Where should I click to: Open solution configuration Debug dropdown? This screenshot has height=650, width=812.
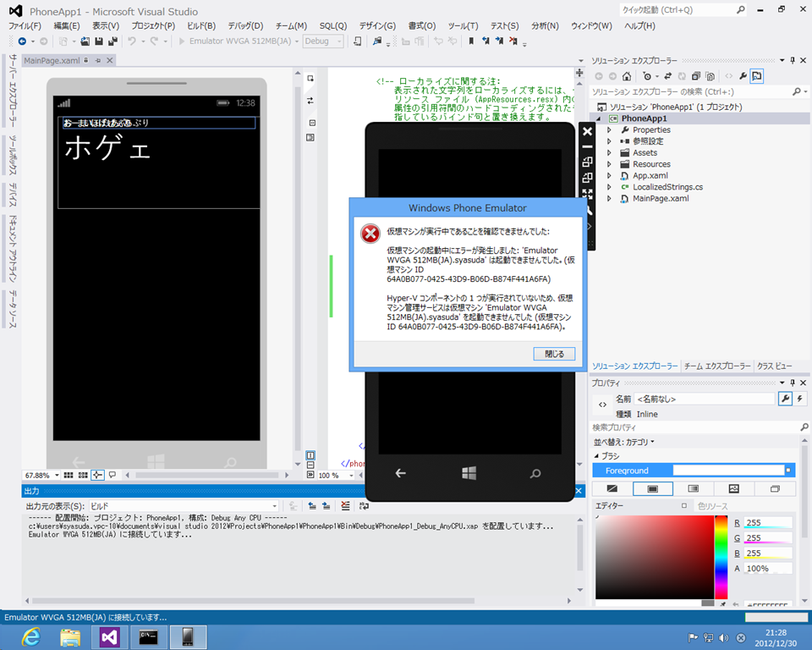(x=324, y=41)
